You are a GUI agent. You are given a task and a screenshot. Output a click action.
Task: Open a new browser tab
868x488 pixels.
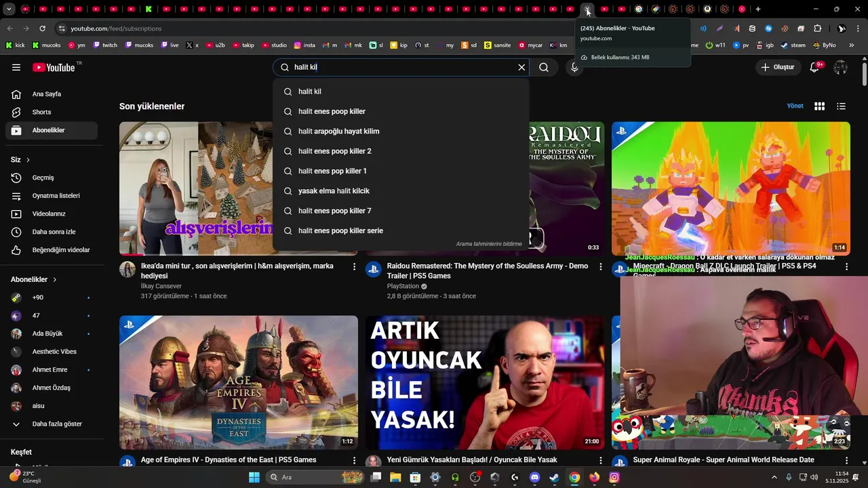point(758,9)
